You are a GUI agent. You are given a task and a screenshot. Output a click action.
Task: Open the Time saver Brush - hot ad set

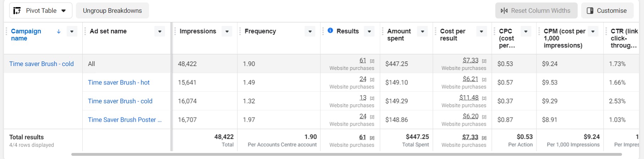pyautogui.click(x=119, y=82)
